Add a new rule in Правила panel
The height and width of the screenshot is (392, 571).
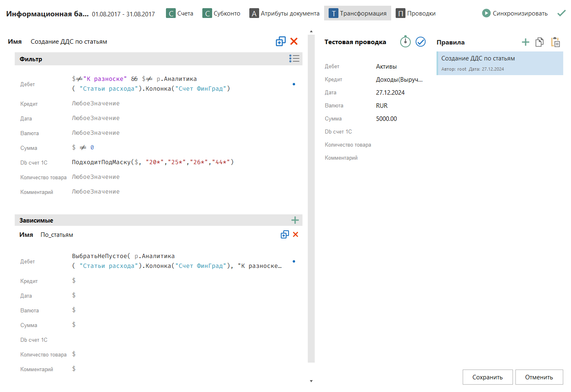tap(526, 42)
